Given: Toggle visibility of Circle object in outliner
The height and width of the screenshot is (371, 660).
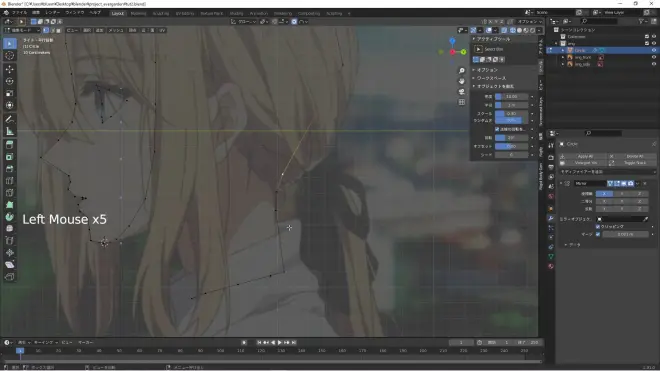Looking at the screenshot, I should (654, 50).
